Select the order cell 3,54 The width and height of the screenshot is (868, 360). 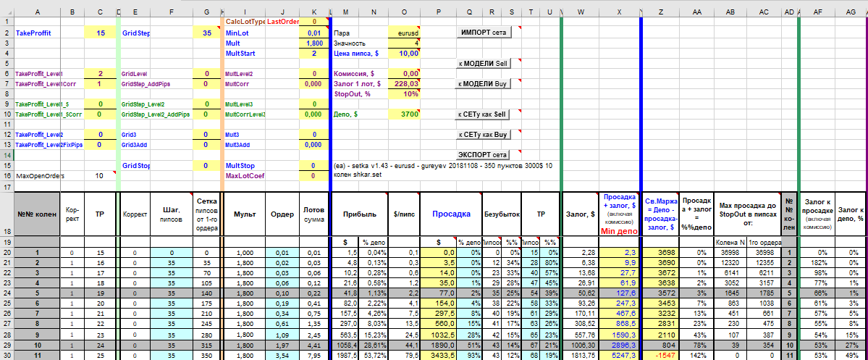tap(282, 354)
